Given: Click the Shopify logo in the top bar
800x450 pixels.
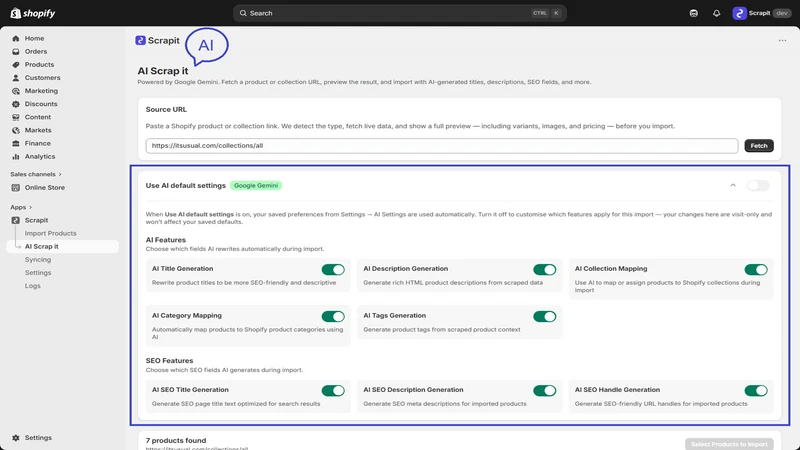Looking at the screenshot, I should [x=33, y=13].
